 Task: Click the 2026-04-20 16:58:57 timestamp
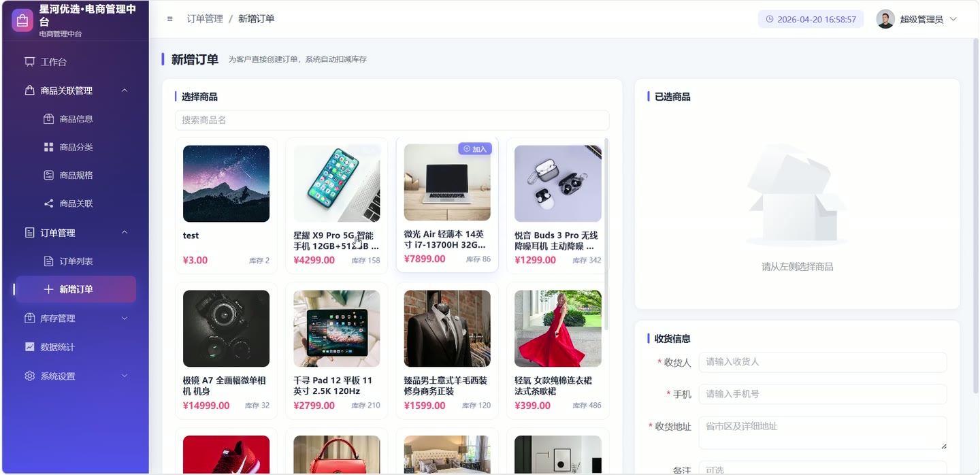point(817,19)
